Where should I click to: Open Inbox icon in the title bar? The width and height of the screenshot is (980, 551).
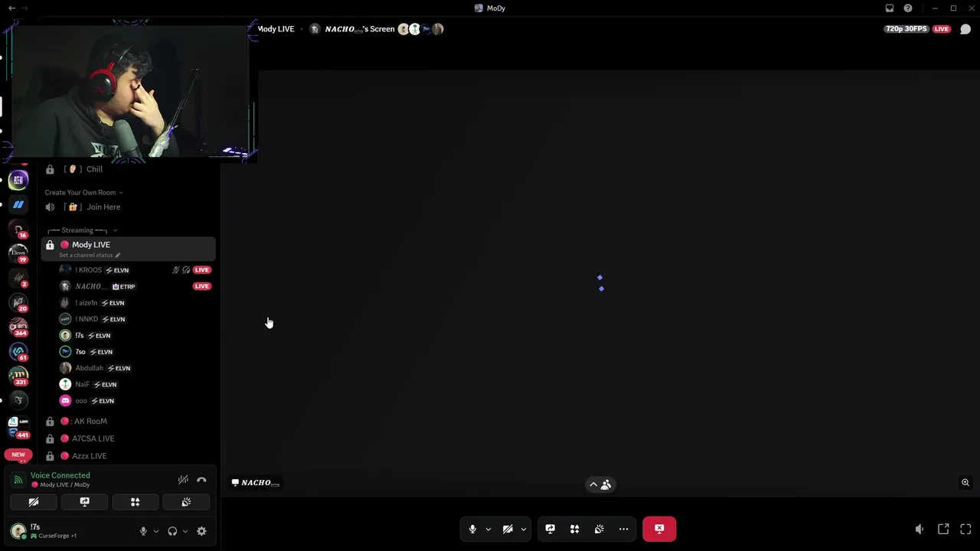[x=890, y=8]
